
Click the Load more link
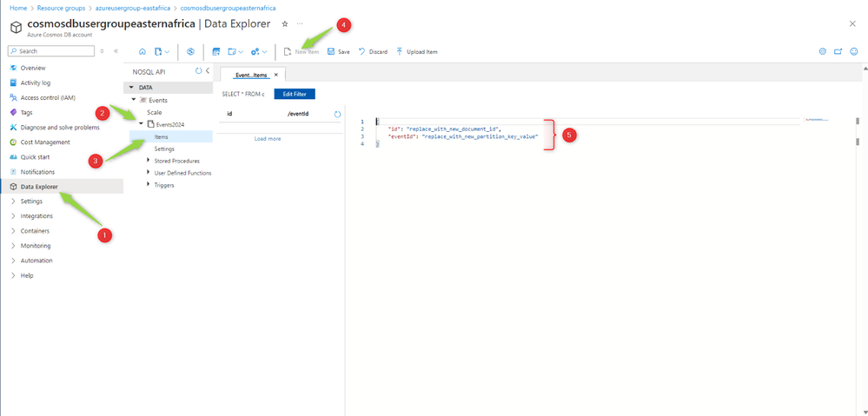268,139
